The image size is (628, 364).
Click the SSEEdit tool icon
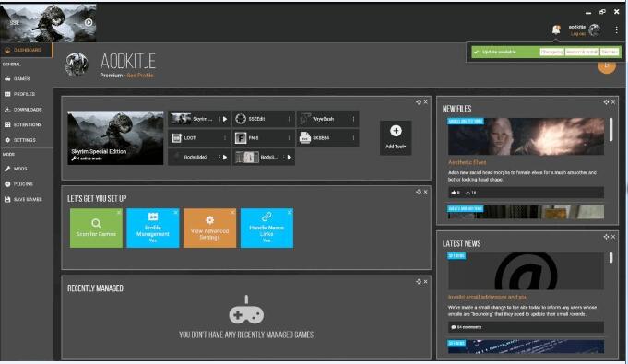[x=241, y=119]
